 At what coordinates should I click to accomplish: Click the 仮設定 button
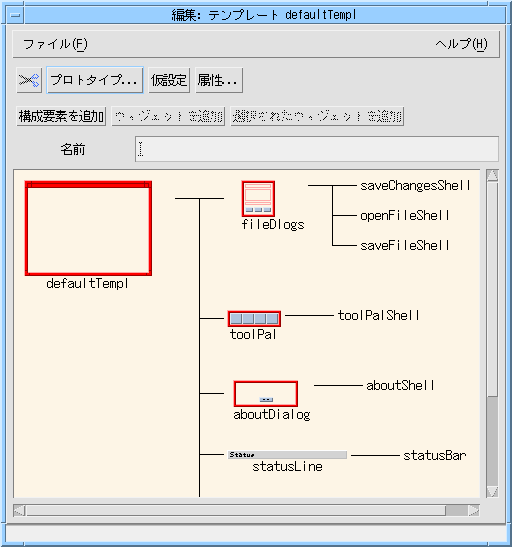[169, 80]
